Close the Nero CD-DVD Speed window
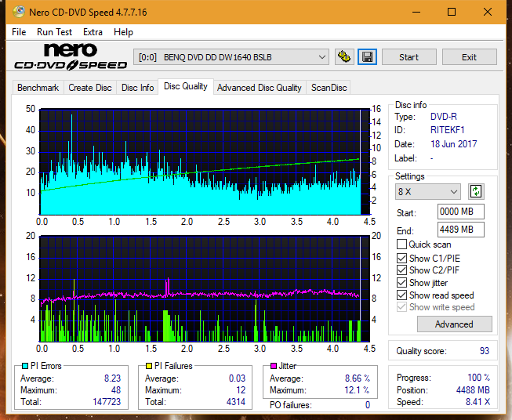 (488, 12)
